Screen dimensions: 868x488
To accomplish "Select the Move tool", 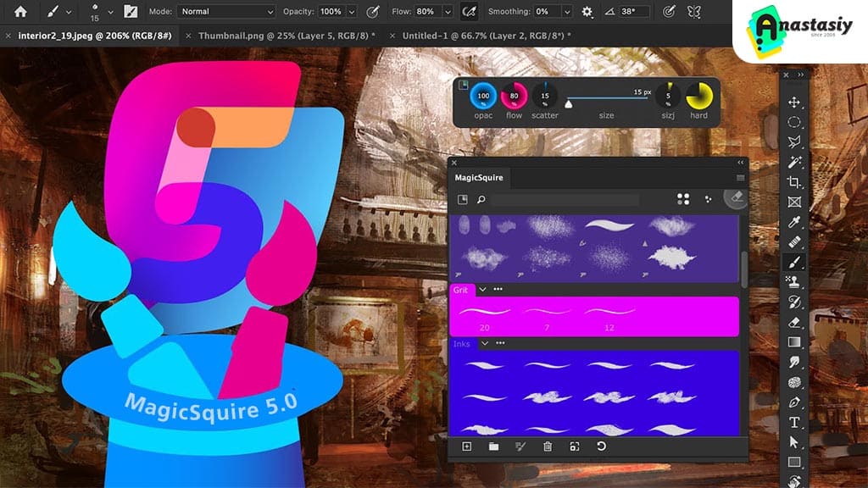I will click(793, 103).
